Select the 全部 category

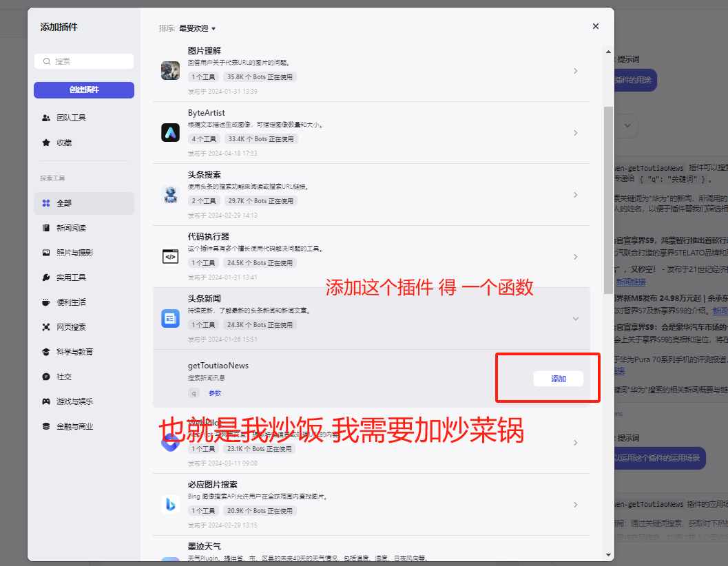click(84, 203)
